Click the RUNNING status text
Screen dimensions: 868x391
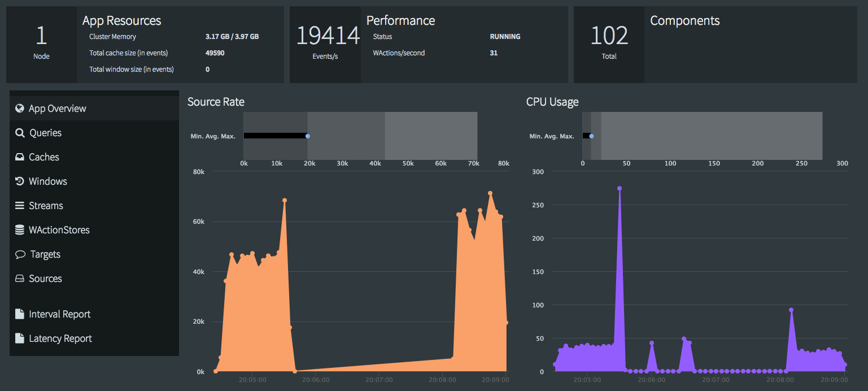point(504,36)
